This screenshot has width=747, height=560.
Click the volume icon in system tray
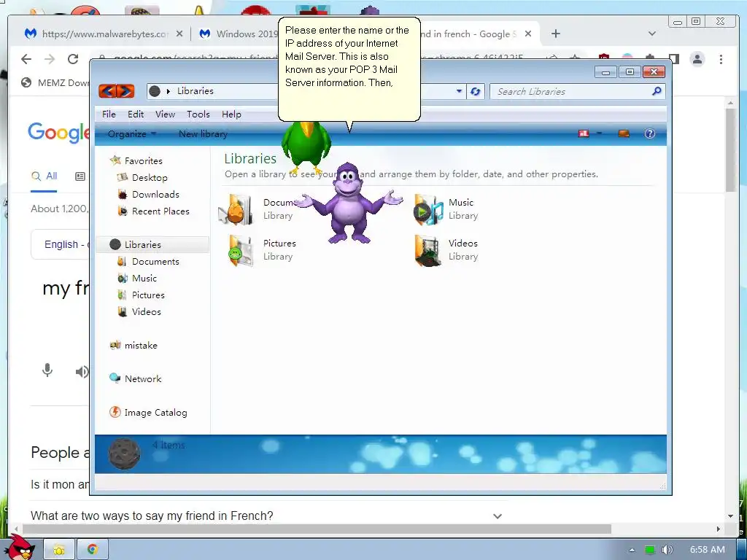click(x=667, y=550)
